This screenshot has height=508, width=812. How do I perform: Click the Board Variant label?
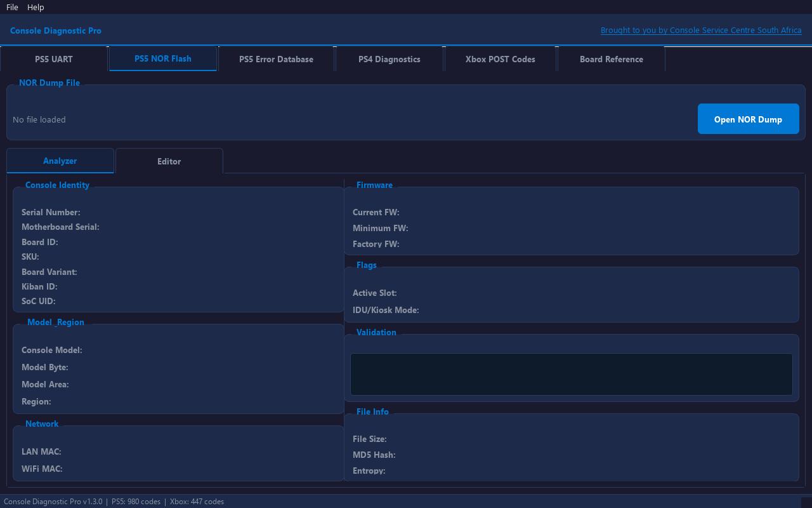[x=49, y=272]
